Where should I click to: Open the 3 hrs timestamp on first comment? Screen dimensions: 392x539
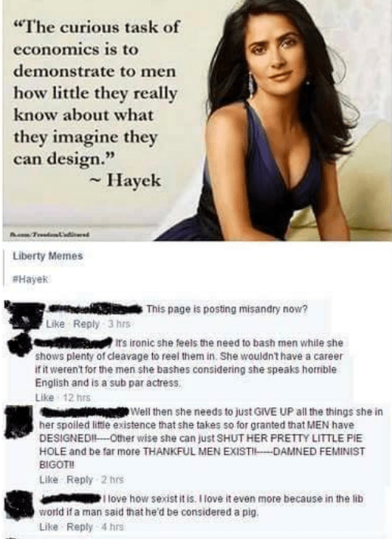click(120, 324)
